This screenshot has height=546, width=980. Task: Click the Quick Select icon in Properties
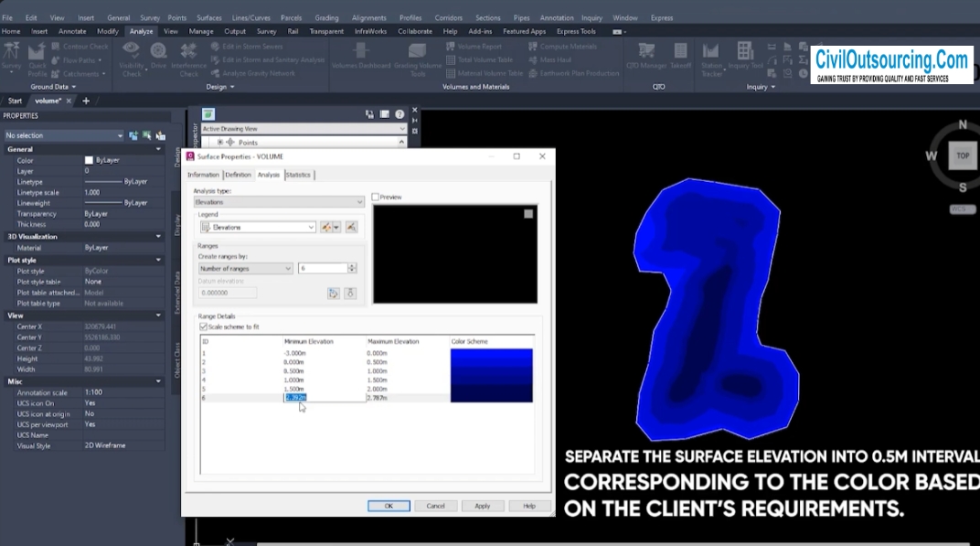pos(161,135)
